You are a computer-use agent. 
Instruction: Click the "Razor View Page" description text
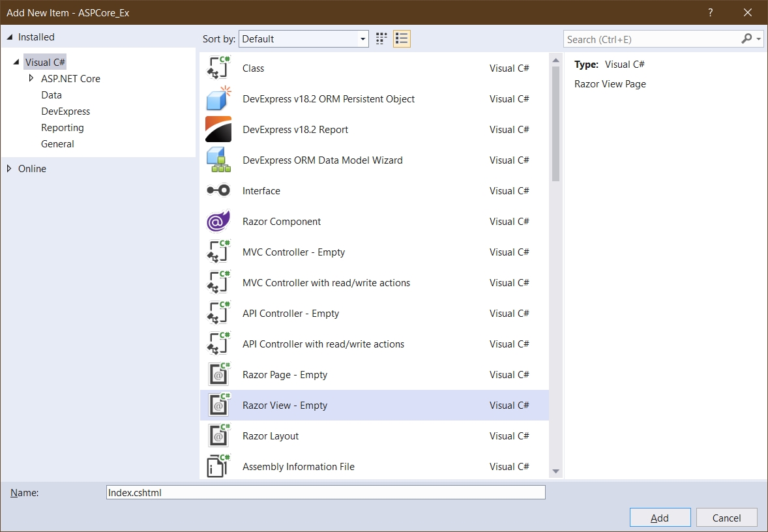tap(610, 83)
